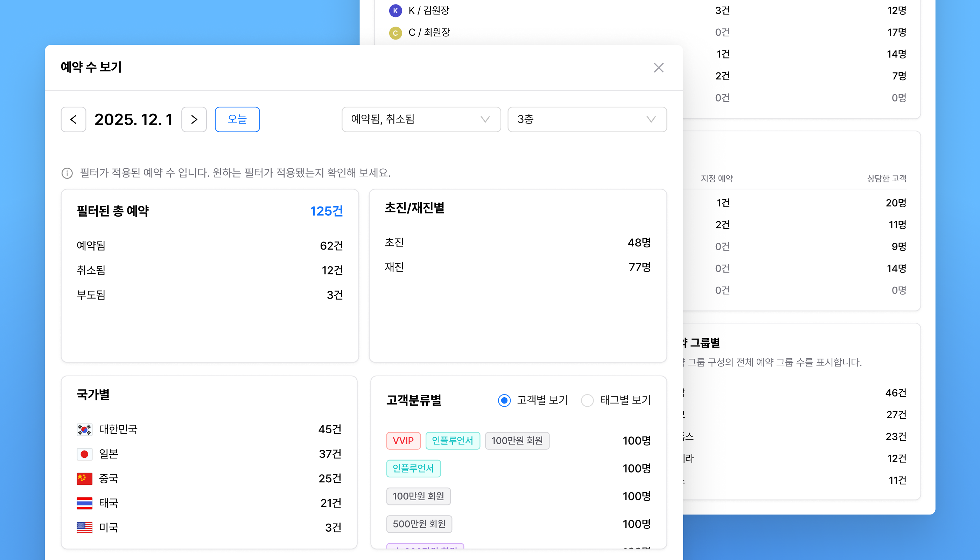Select the 태그별 보기 radio option
Screen dimensions: 980x560
click(x=587, y=400)
